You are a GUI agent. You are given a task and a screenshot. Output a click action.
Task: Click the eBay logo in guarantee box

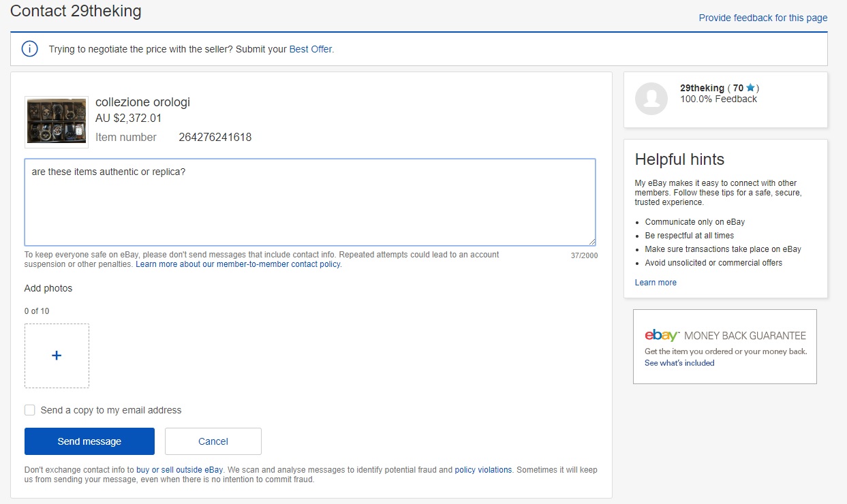(x=662, y=335)
